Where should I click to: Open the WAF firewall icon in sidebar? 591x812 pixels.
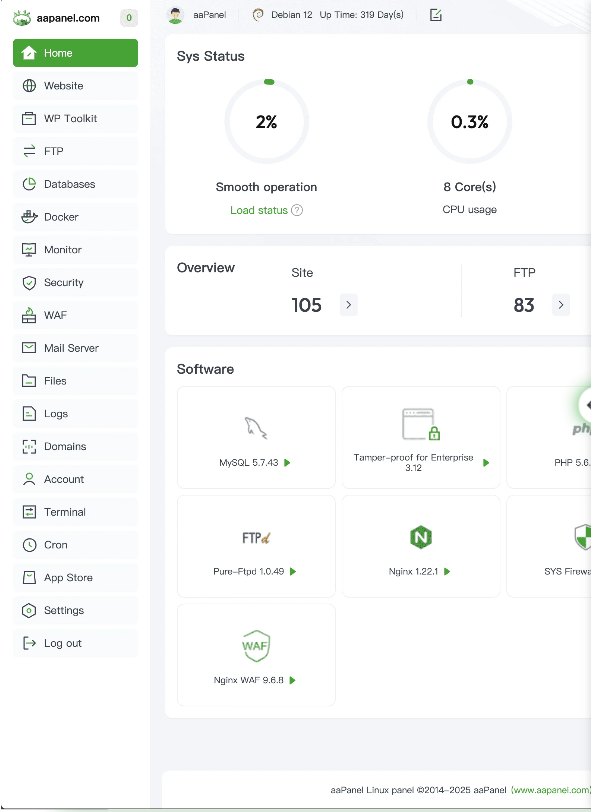(x=29, y=315)
